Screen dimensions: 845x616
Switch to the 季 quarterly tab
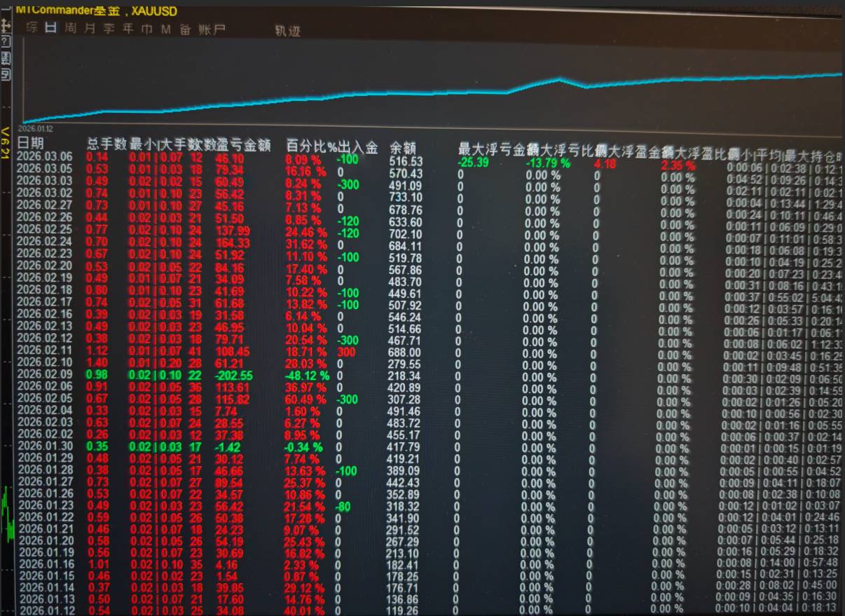coord(109,29)
